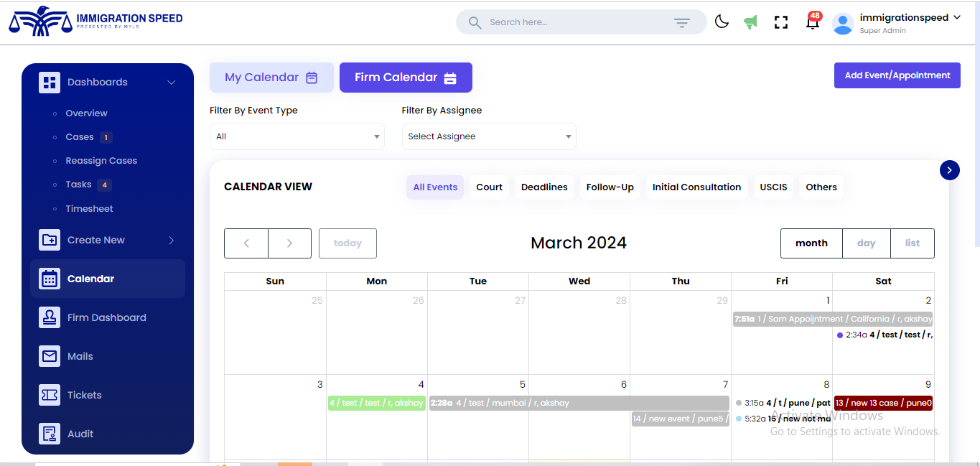The image size is (980, 466).
Task: Select Court filter tab
Action: click(490, 187)
